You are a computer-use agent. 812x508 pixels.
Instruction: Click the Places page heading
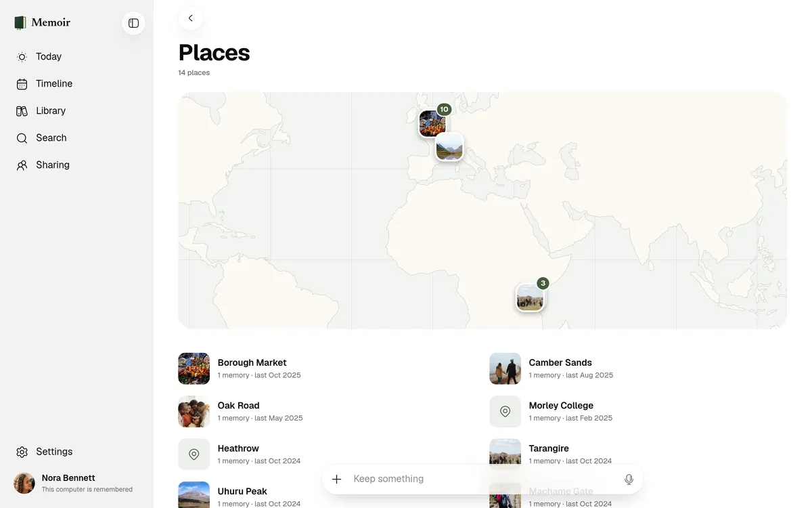(x=215, y=52)
